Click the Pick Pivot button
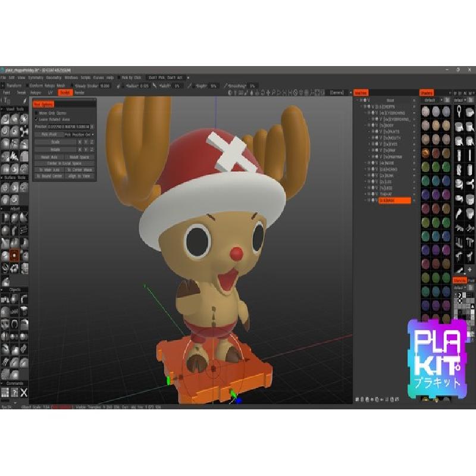The width and height of the screenshot is (476, 476). [x=49, y=134]
